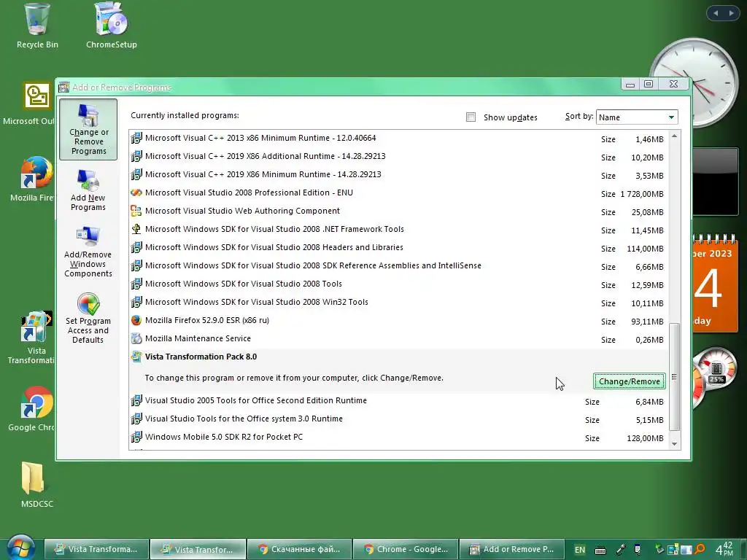Select SDK Reference Assemblies and IntelliSense entry

click(x=399, y=265)
